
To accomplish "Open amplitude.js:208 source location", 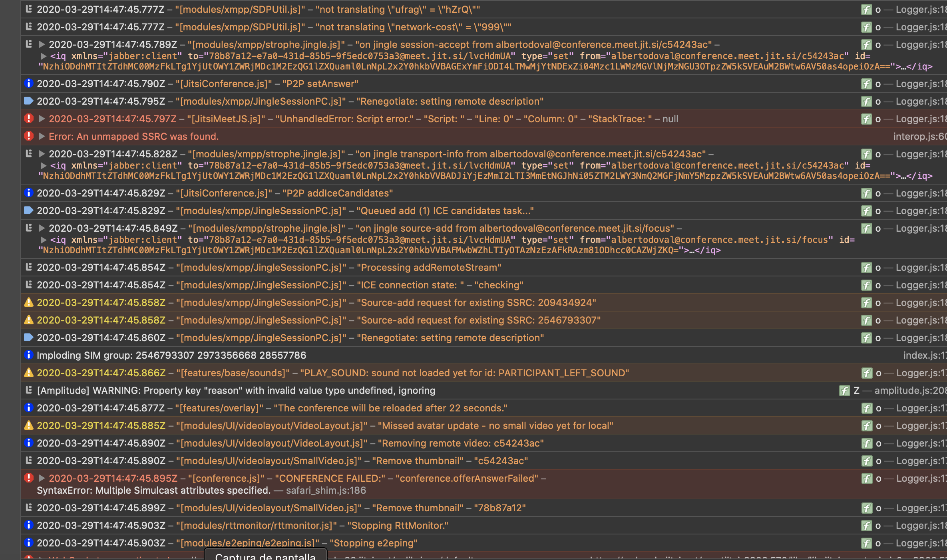I will [910, 391].
